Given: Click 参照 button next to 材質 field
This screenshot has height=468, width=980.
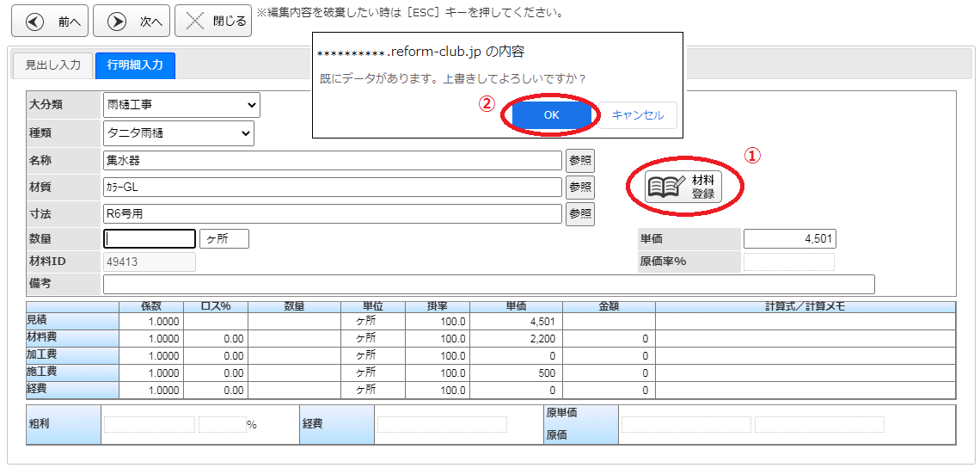Looking at the screenshot, I should click(x=579, y=188).
